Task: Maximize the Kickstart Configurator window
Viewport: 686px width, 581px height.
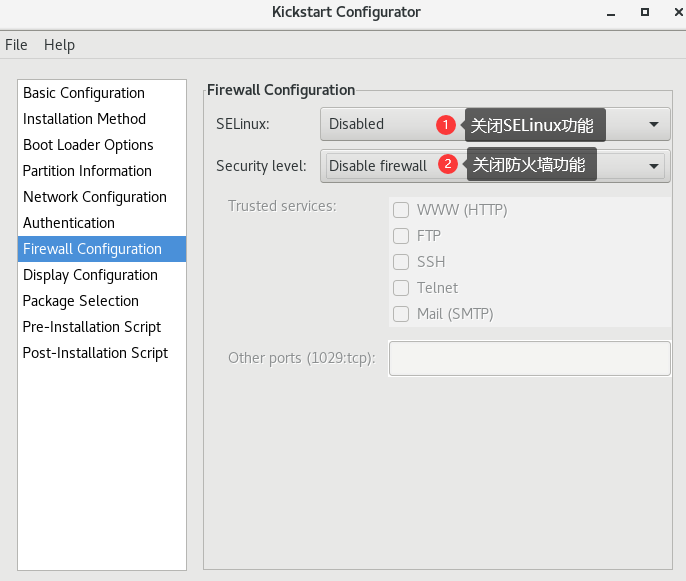Action: coord(644,12)
